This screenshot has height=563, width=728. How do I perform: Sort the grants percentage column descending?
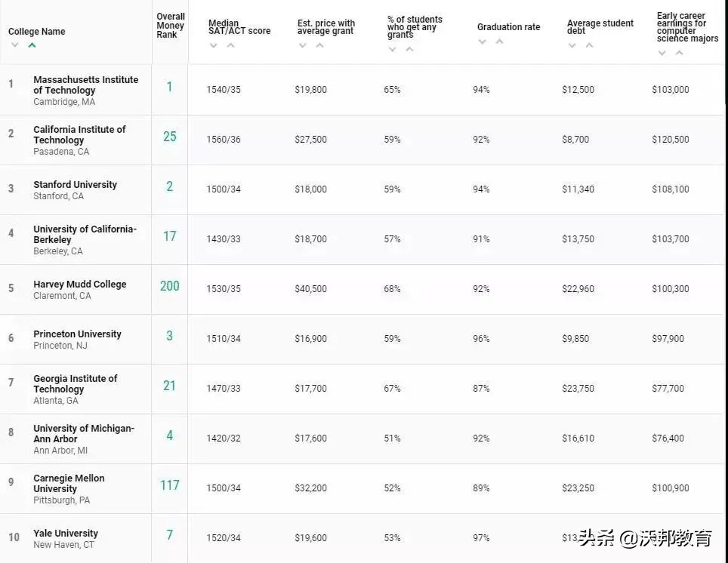point(392,48)
